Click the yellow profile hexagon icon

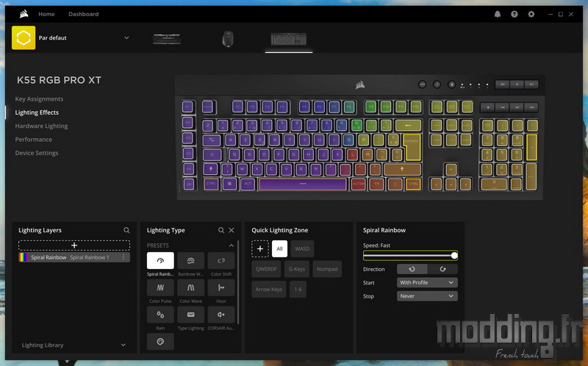click(x=24, y=37)
